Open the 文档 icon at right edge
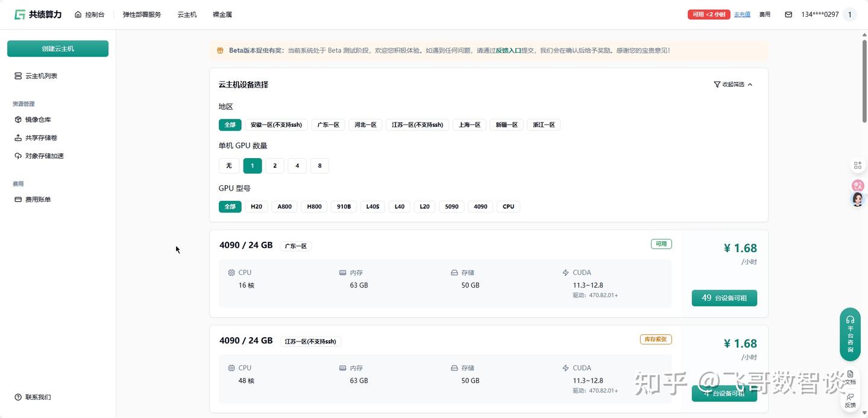The width and height of the screenshot is (868, 418). (850, 377)
